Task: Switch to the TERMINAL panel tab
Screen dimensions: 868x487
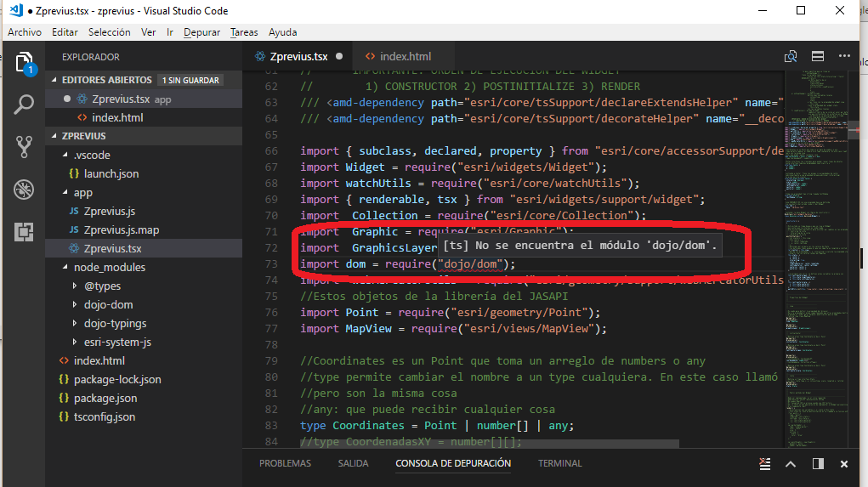Action: pyautogui.click(x=559, y=464)
